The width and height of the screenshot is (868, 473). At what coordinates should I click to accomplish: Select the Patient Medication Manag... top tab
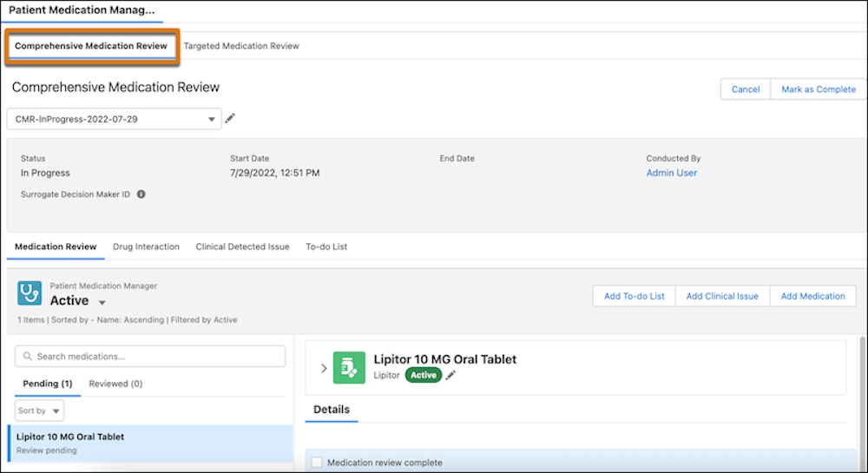pyautogui.click(x=82, y=10)
